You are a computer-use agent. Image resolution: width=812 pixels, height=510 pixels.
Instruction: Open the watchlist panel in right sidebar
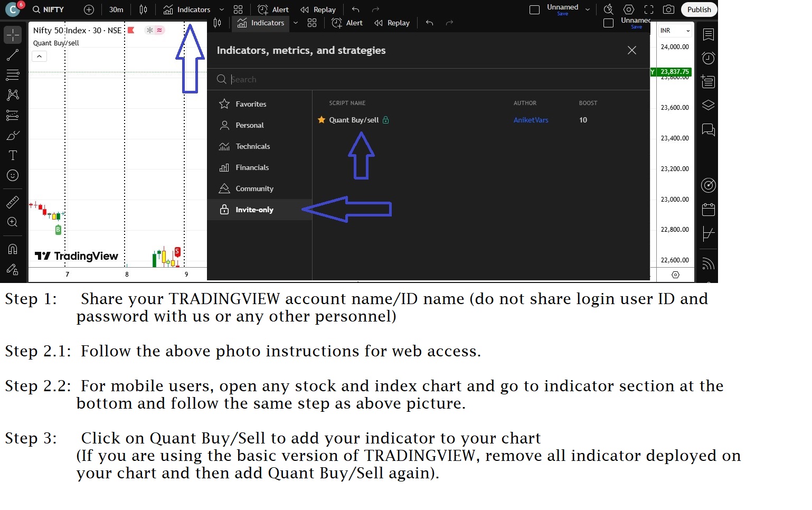tap(709, 35)
